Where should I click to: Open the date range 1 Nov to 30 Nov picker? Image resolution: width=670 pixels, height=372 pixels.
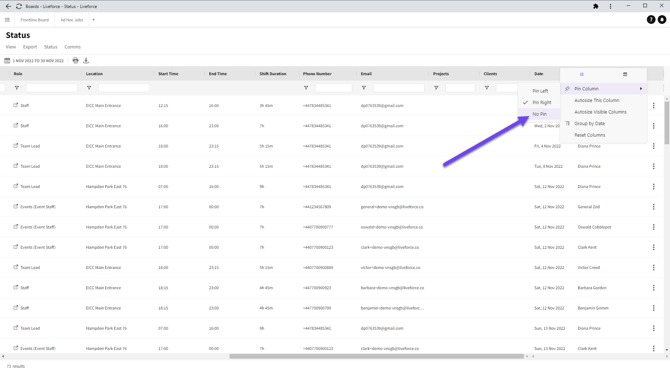tap(38, 61)
